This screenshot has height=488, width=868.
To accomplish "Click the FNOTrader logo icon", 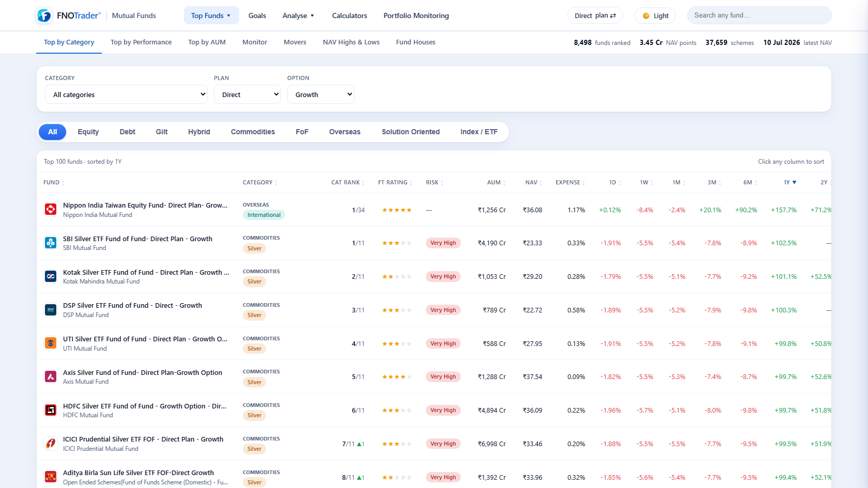I will (x=44, y=15).
